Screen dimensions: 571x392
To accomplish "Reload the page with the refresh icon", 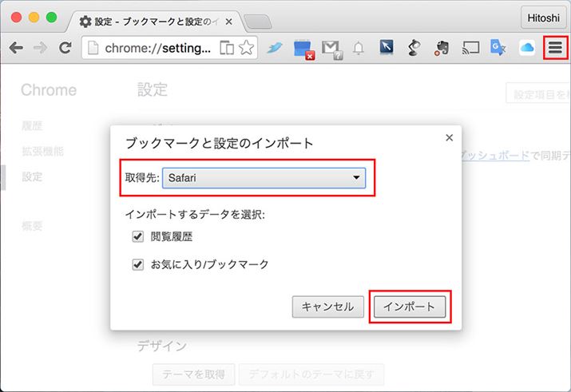I will pyautogui.click(x=65, y=48).
